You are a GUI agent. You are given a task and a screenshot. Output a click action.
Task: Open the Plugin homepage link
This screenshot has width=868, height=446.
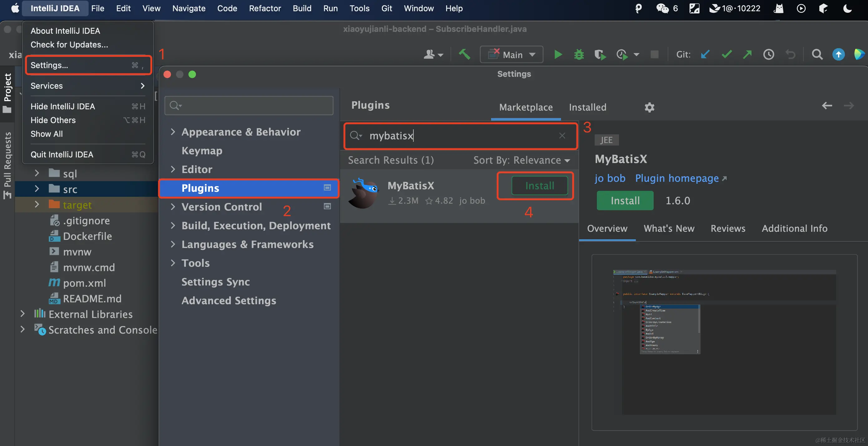681,178
